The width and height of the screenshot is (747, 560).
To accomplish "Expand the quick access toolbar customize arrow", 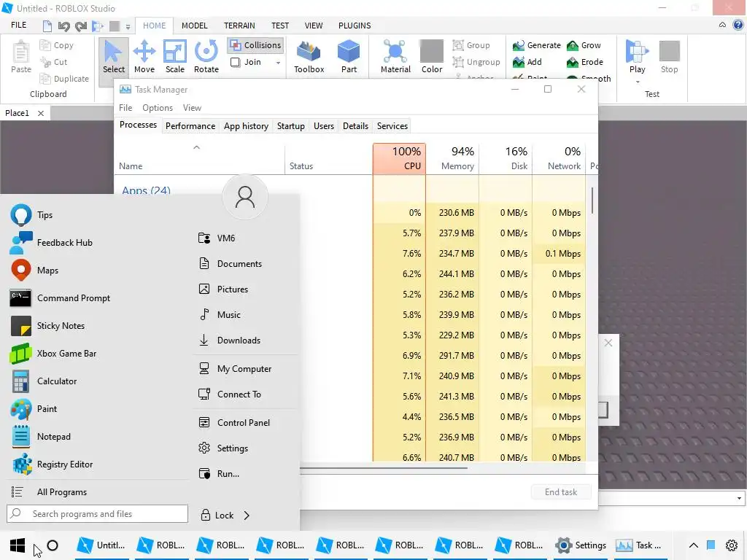I will click(x=128, y=27).
